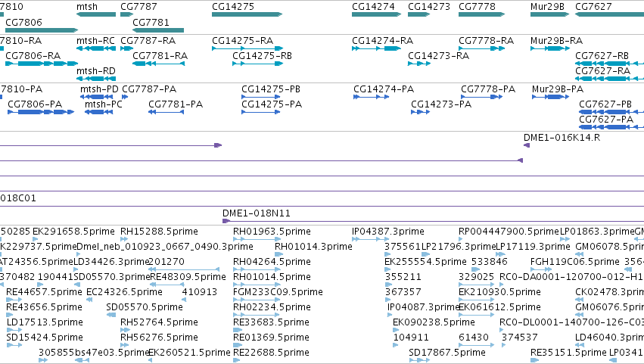This screenshot has height=364, width=644.
Task: Select transcript CG14275-RB
Action: [x=257, y=64]
